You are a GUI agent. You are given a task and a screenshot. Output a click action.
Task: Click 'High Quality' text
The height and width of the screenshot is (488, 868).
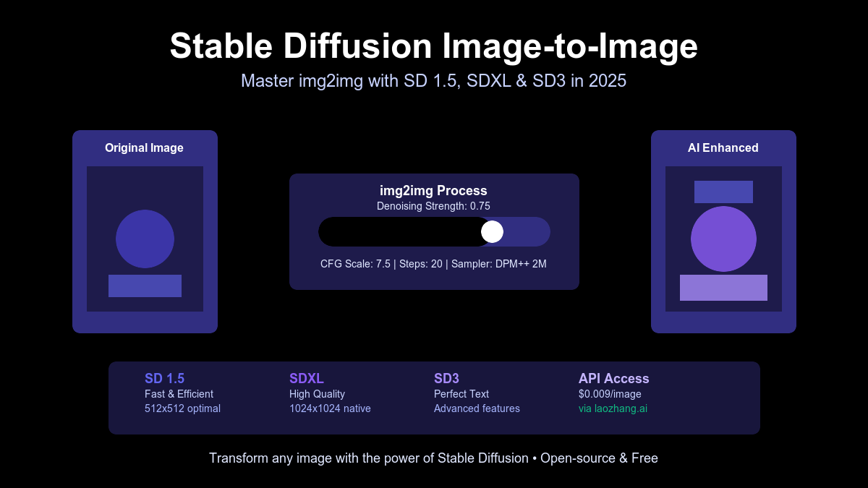[317, 394]
